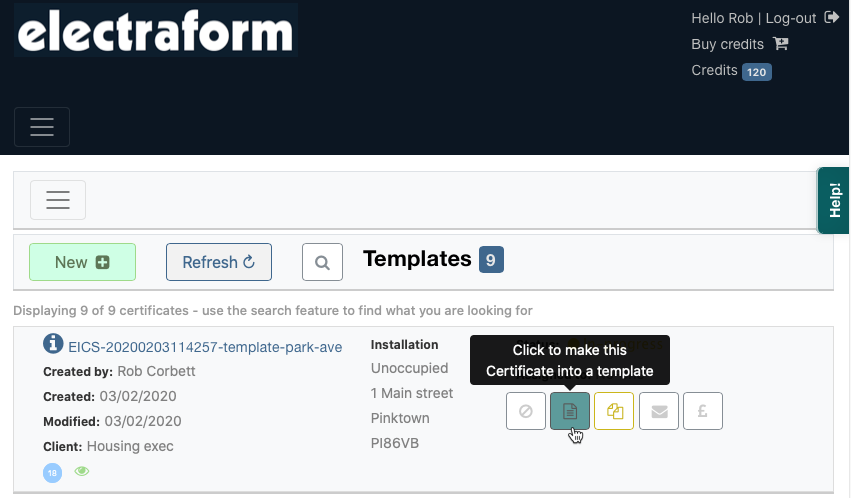Click the Credits 120 badge
Screen dimensions: 851x498
(x=756, y=71)
